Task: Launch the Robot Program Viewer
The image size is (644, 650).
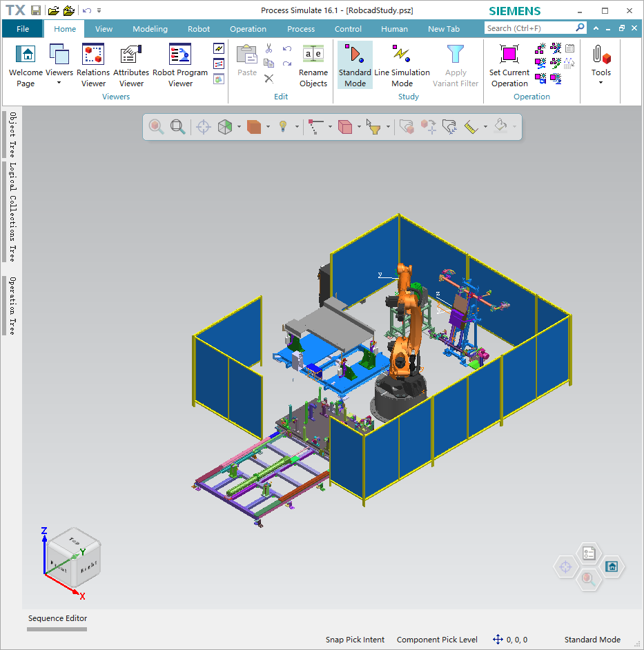Action: click(180, 65)
